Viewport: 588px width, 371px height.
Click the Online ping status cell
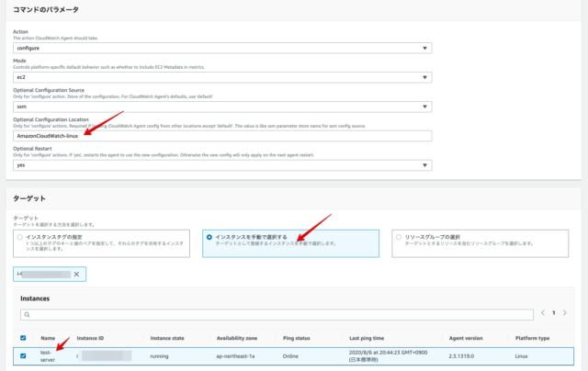tap(290, 356)
